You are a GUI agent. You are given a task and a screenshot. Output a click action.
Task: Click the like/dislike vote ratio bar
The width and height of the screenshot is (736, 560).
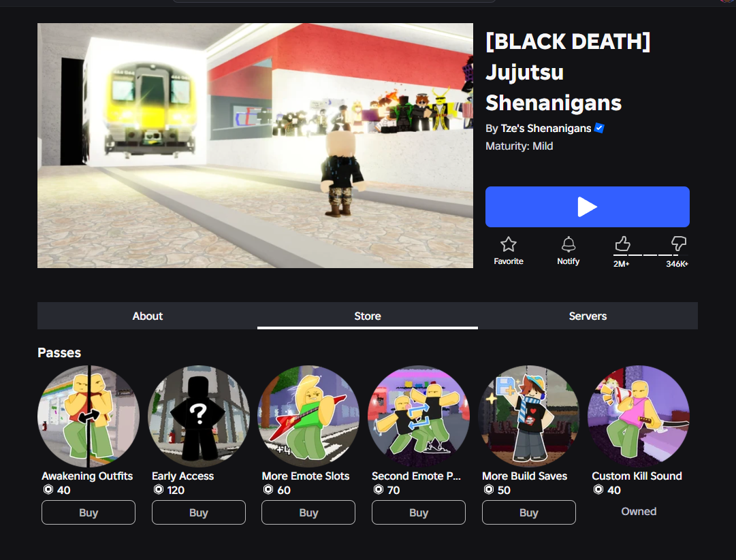[650, 254]
